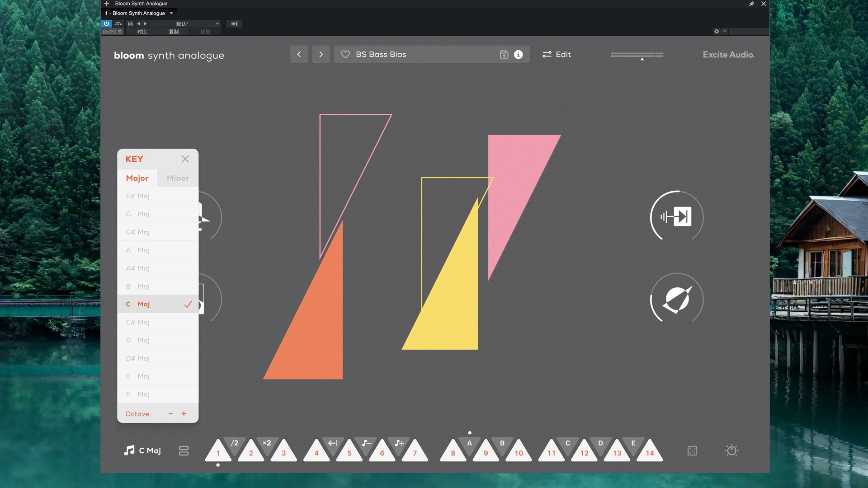Go to previous preset arrow
Screen dimensions: 868x488
tap(299, 54)
